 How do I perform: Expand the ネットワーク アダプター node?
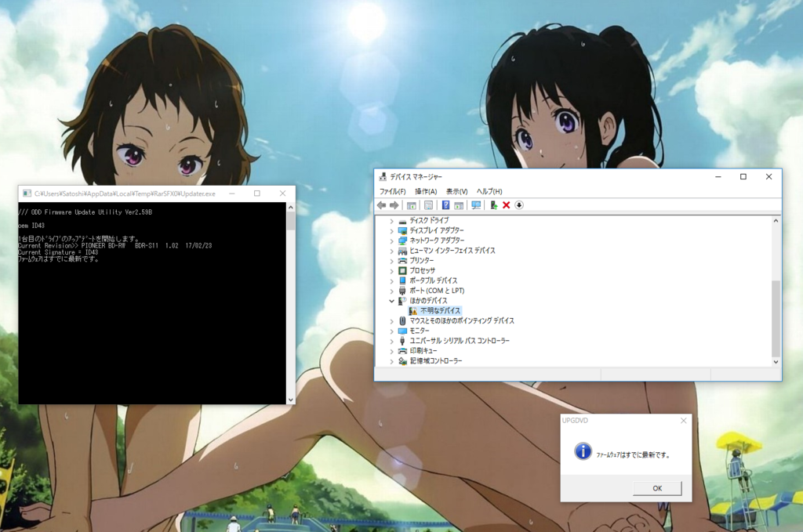392,241
